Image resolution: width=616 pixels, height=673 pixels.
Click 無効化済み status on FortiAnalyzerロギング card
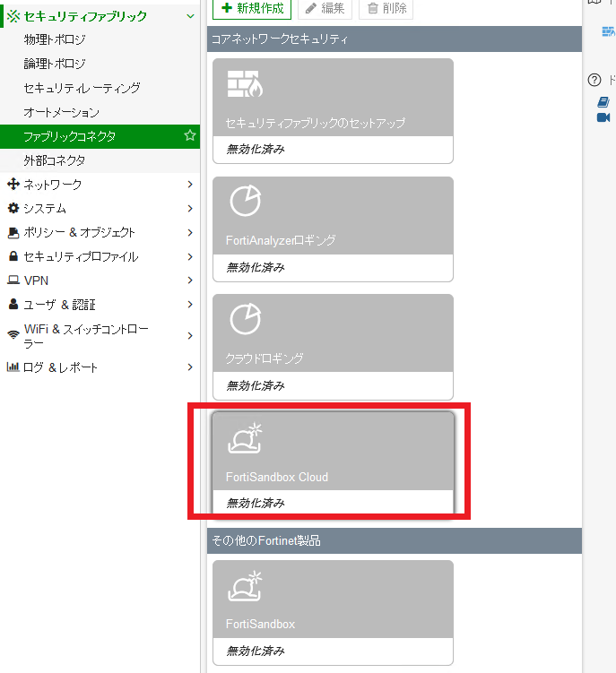click(256, 268)
